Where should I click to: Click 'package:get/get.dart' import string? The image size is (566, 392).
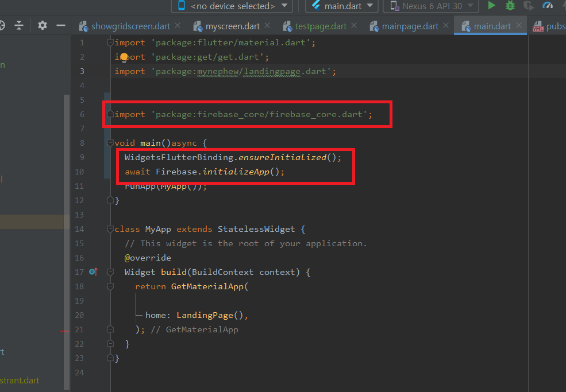[207, 57]
